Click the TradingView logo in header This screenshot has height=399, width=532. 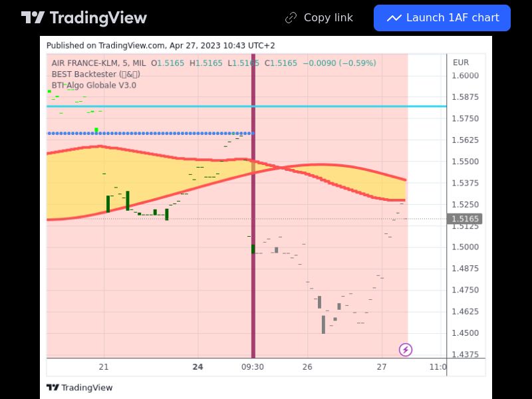84,18
